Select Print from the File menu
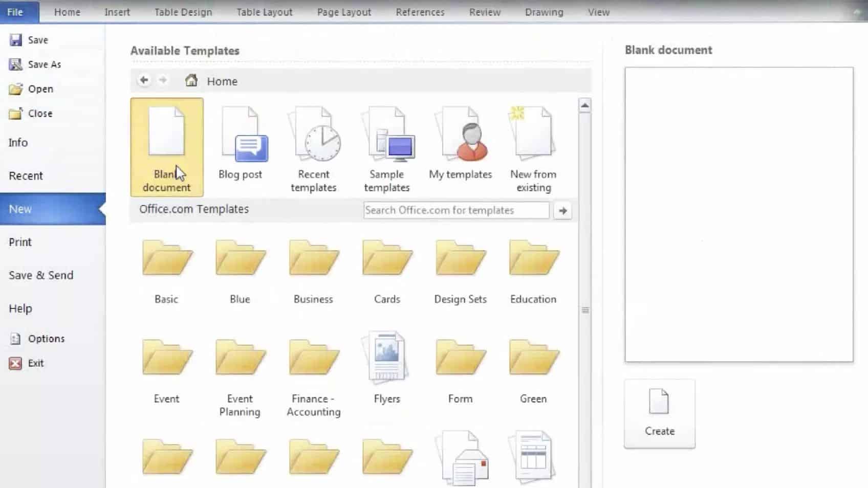 pos(20,241)
